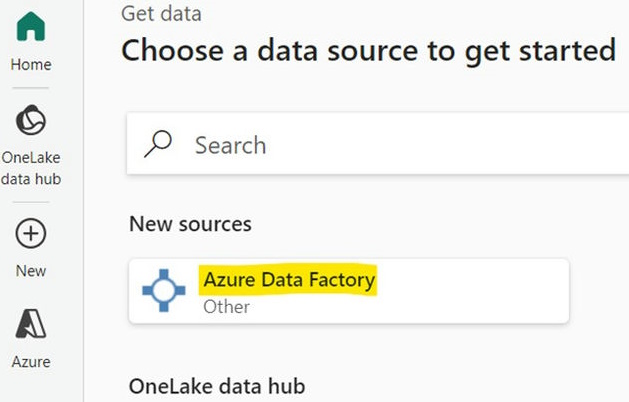629x402 pixels.
Task: Select OneLake data hub sidebar label
Action: tap(31, 168)
